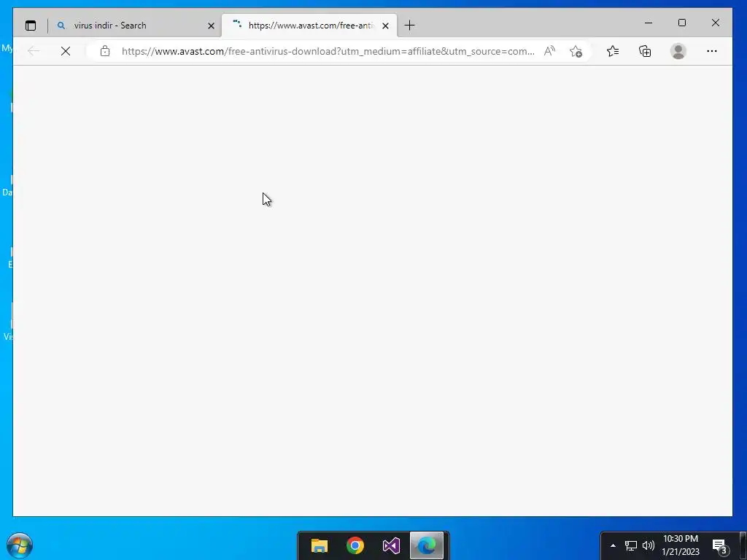Close the Edge window
Screen dimensions: 747x560
(x=716, y=23)
